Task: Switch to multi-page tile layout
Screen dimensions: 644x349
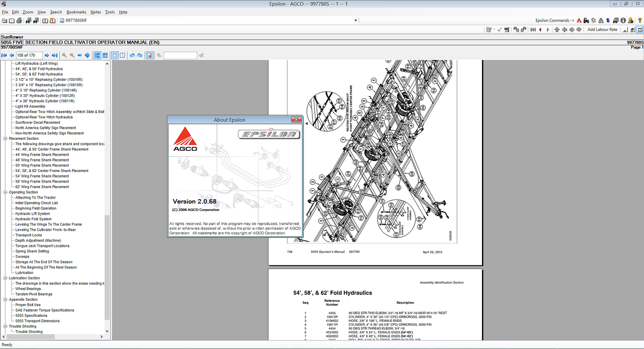Action: 105,55
